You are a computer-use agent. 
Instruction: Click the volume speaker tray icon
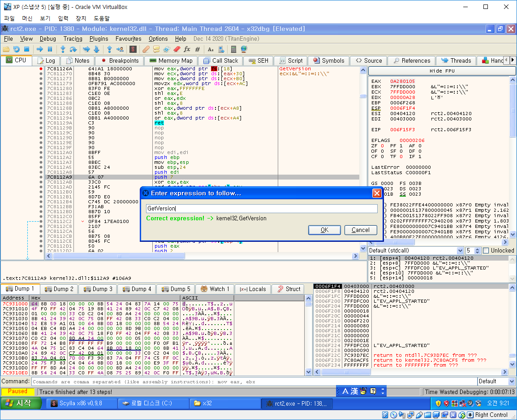tap(470, 403)
